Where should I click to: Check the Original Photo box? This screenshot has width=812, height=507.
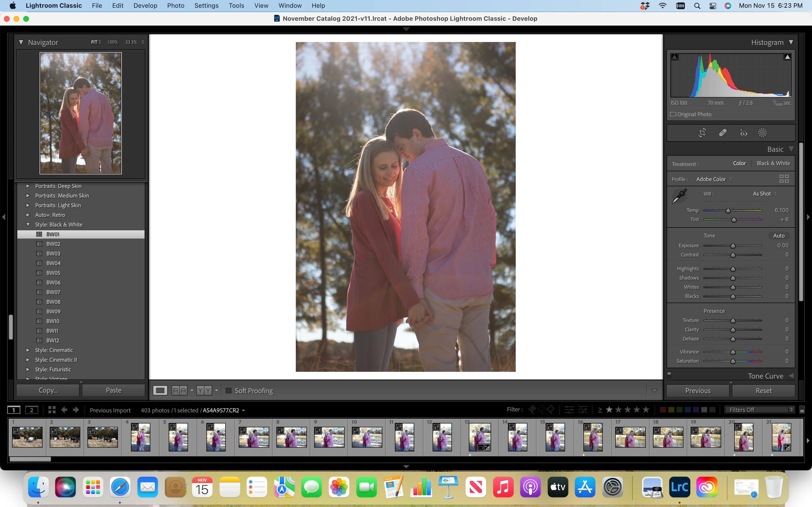673,114
